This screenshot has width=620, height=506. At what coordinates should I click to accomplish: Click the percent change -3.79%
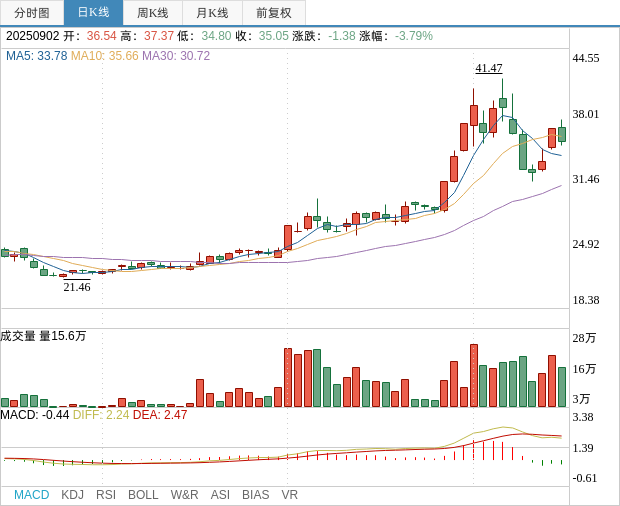(414, 36)
